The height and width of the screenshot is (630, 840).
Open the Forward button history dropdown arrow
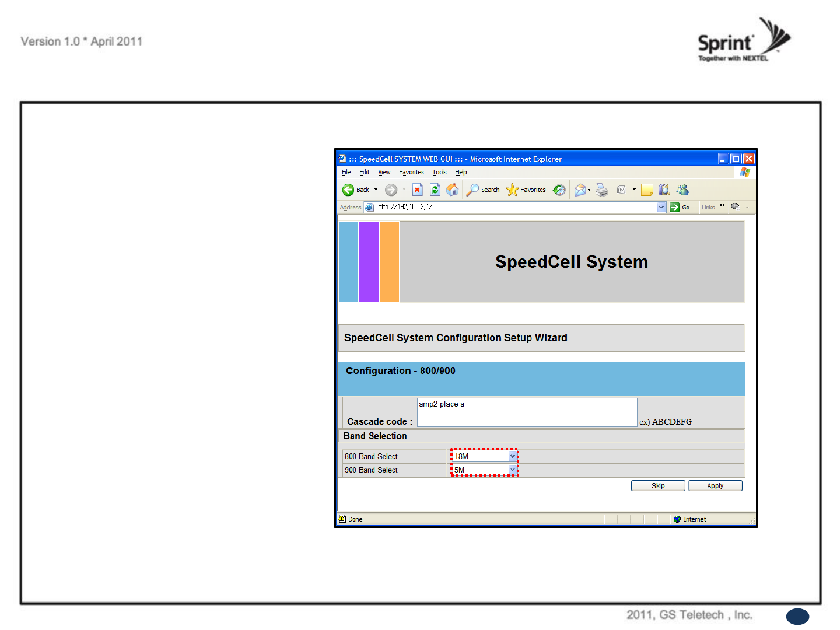point(404,190)
